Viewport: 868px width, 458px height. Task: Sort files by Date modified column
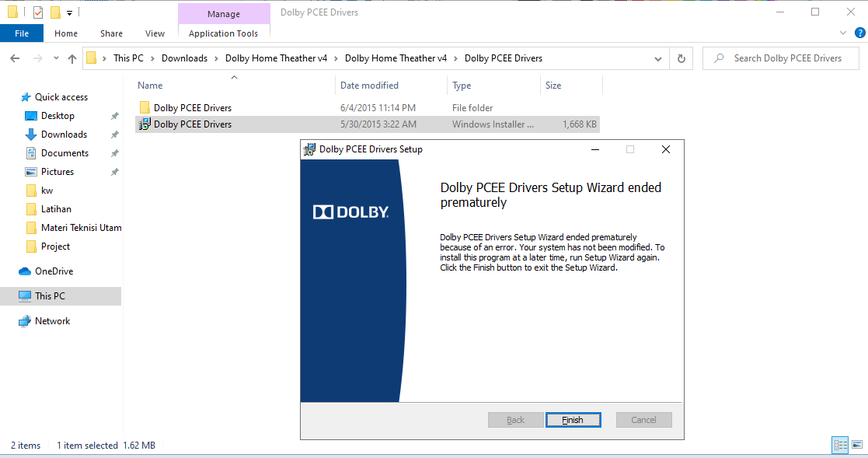pos(369,86)
